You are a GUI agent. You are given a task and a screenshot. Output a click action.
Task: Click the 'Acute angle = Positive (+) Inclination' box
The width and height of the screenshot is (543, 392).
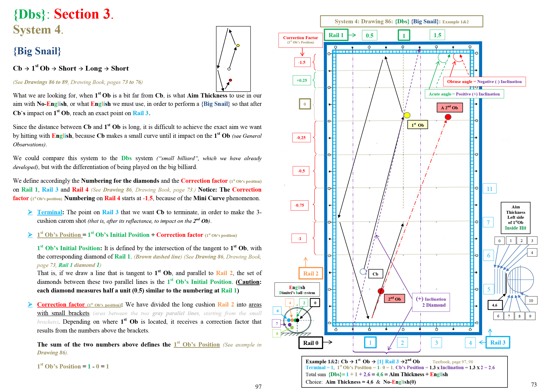[464, 94]
